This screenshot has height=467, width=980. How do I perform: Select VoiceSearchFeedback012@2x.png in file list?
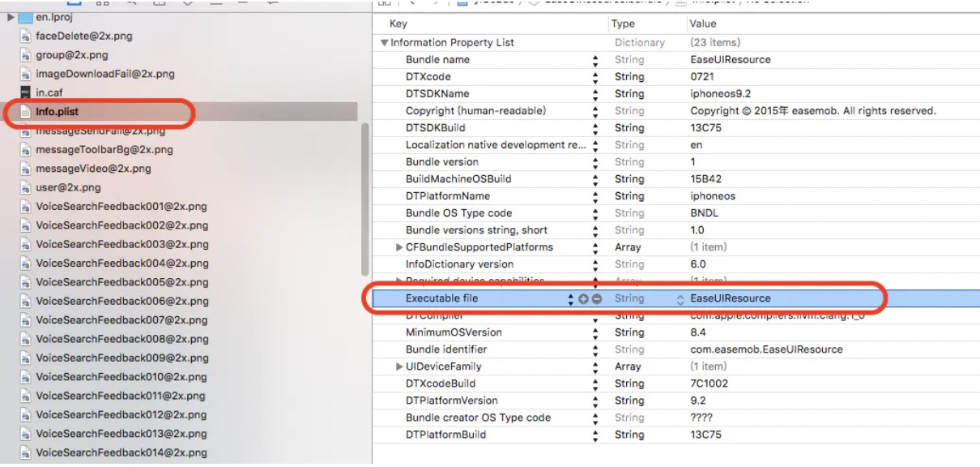tap(121, 414)
